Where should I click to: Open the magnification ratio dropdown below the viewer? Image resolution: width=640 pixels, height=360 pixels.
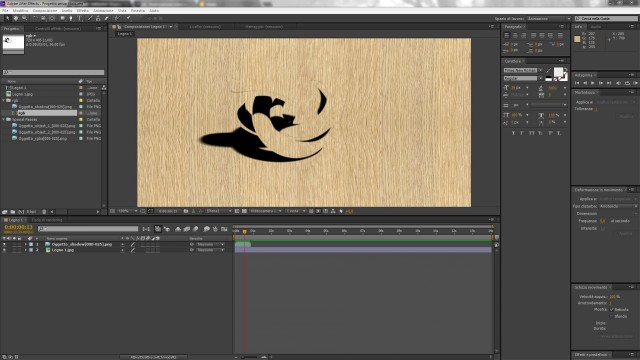click(127, 211)
